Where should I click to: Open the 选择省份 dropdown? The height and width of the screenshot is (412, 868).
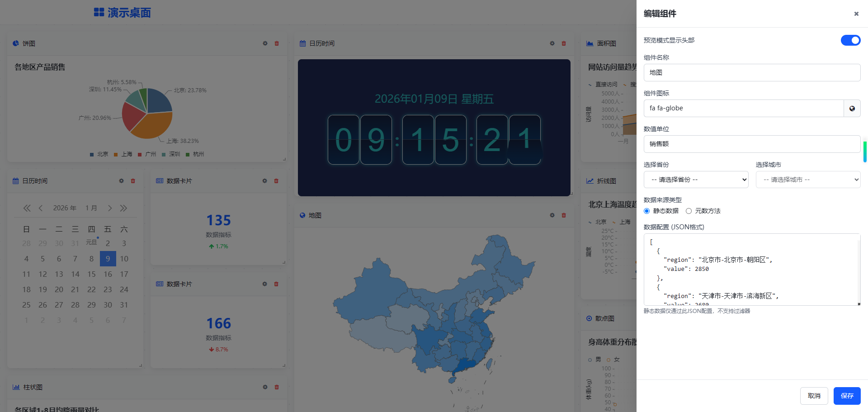(x=696, y=179)
